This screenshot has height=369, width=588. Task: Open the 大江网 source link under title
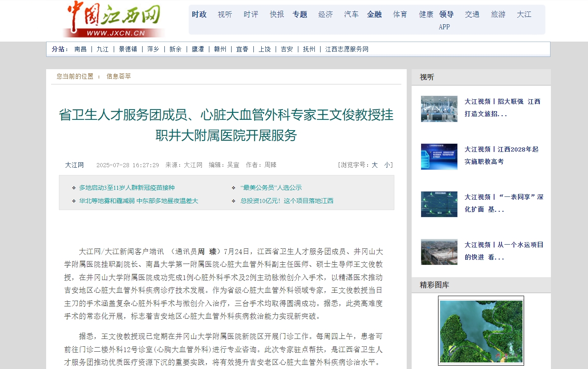[74, 165]
